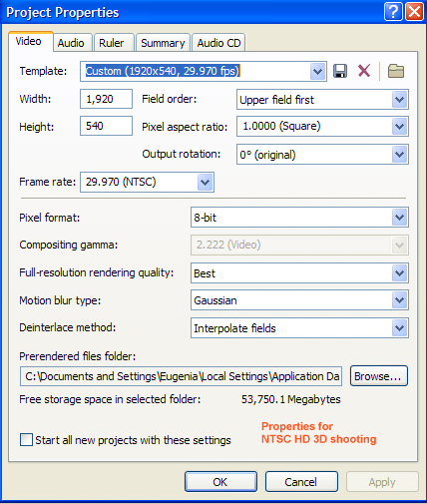The height and width of the screenshot is (504, 427).
Task: Close the Project Properties dialog
Action: click(415, 12)
